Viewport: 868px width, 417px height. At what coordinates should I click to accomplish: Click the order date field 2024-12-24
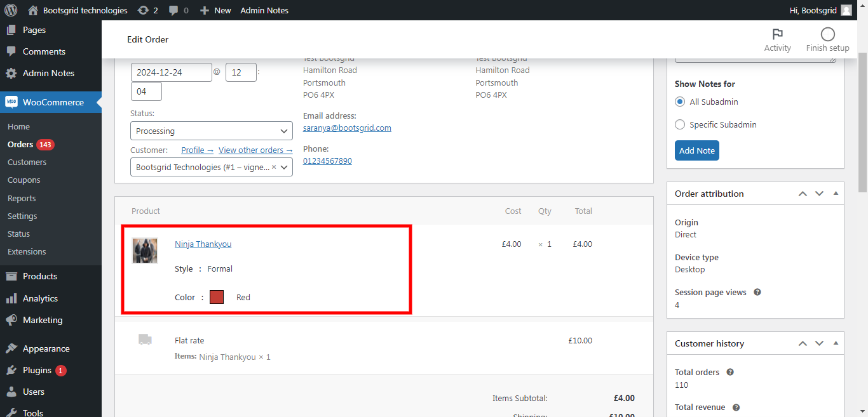click(x=172, y=72)
